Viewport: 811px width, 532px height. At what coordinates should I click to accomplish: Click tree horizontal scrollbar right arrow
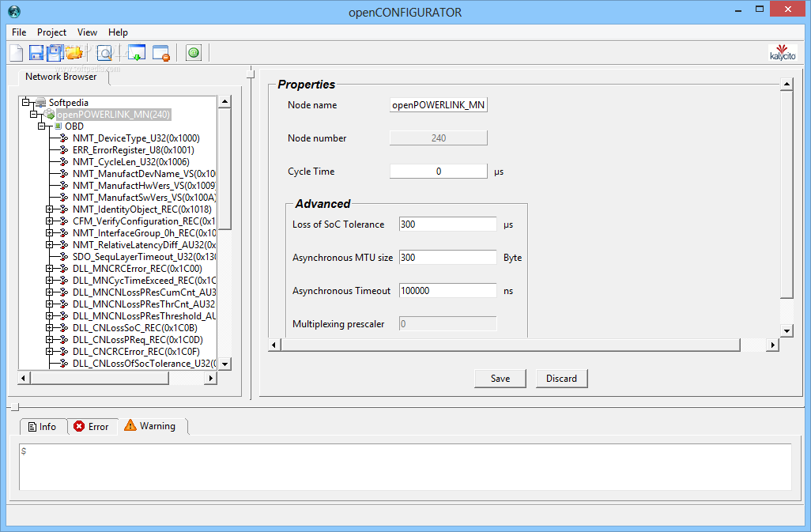[x=210, y=379]
